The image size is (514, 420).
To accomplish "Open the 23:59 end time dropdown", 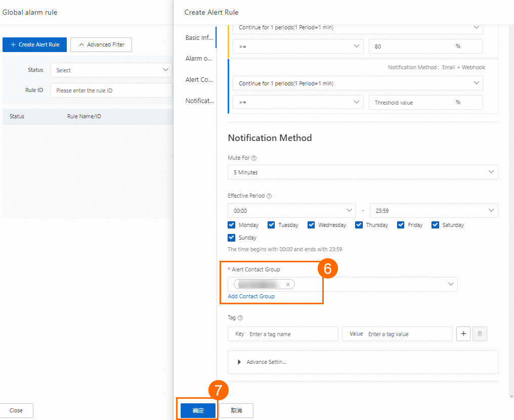I will click(434, 211).
